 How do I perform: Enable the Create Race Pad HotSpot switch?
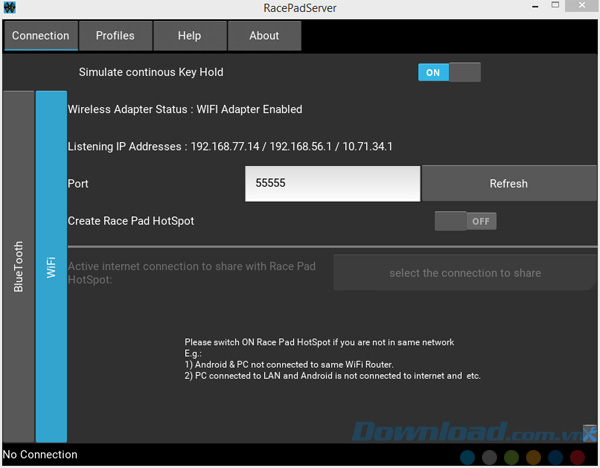pos(465,221)
